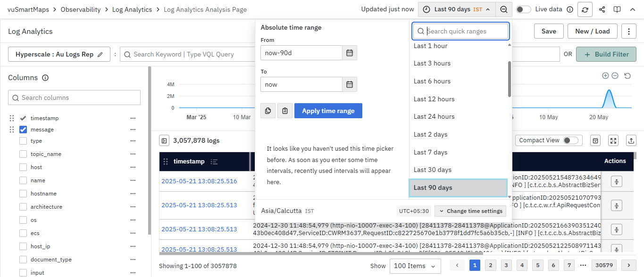Reset the chart zoom
644x277 pixels.
tap(627, 76)
